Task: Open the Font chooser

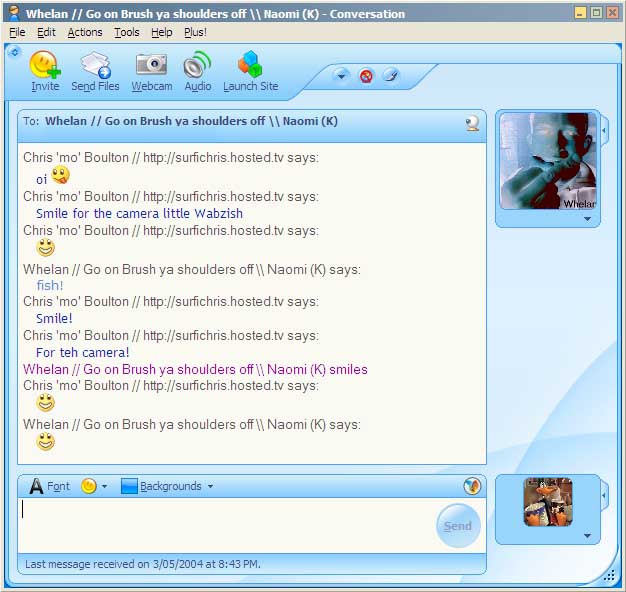Action: pos(50,486)
